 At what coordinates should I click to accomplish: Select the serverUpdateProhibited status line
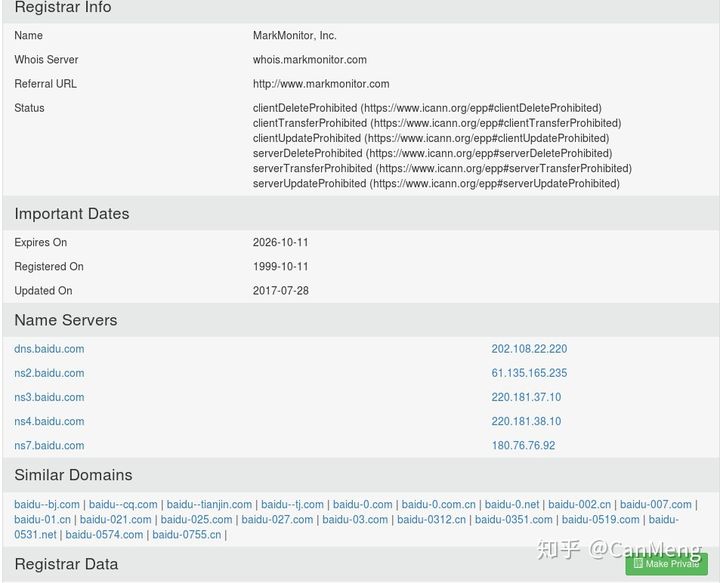pyautogui.click(x=436, y=184)
